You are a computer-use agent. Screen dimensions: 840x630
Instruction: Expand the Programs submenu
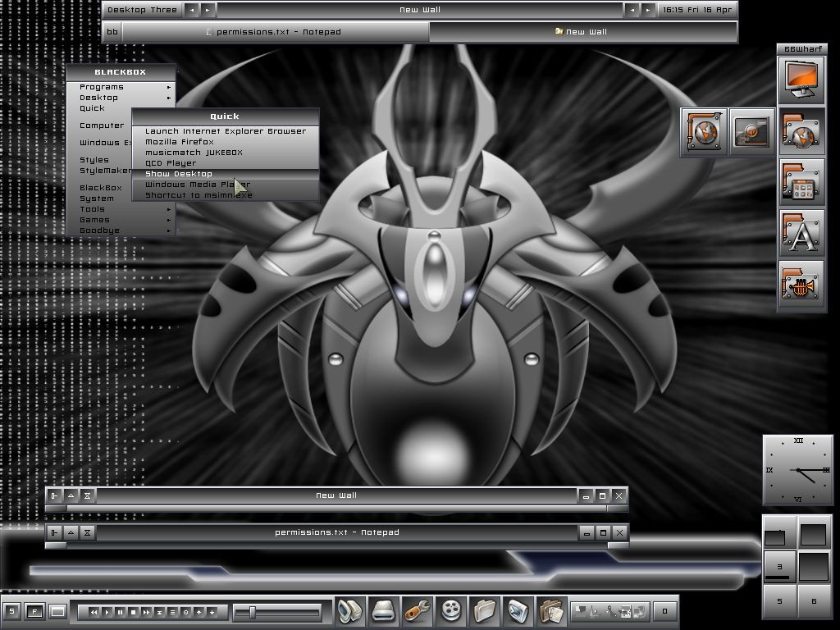(121, 87)
